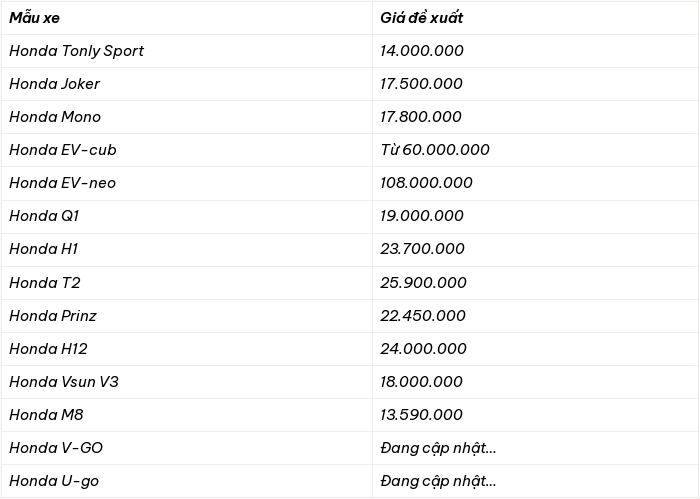Click the Honda H12 model name
The height and width of the screenshot is (499, 700).
click(48, 349)
